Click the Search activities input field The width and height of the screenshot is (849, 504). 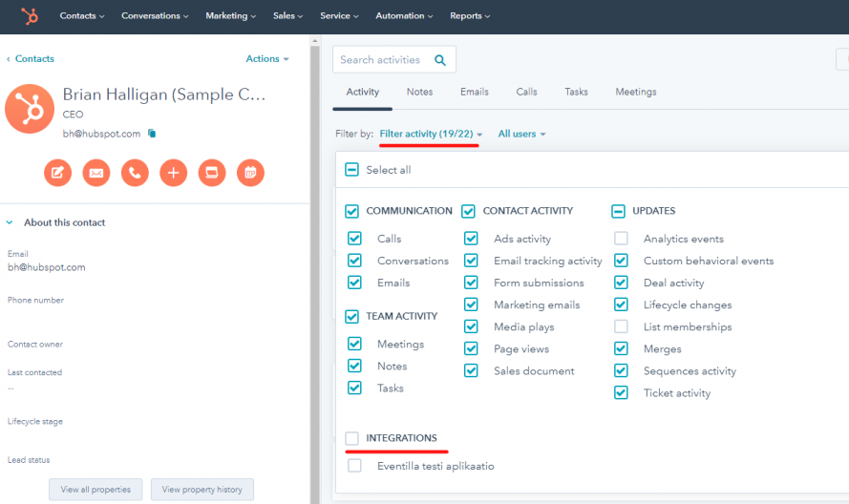click(x=394, y=59)
